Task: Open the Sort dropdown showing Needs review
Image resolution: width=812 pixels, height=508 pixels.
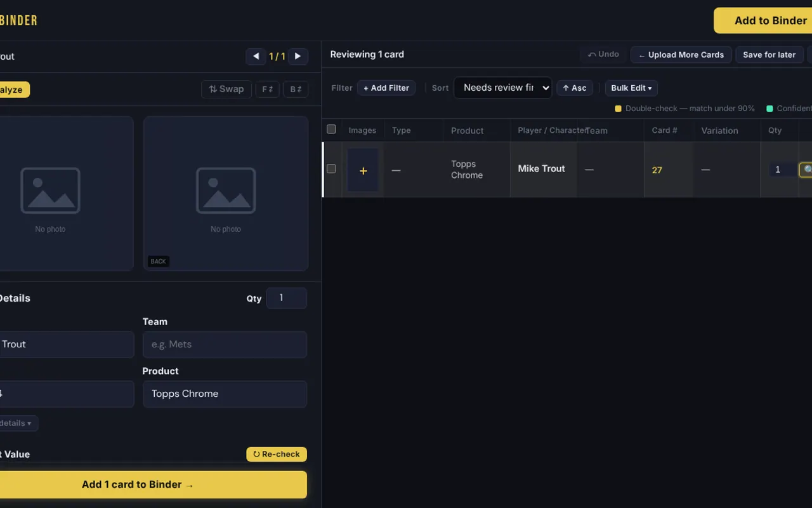Action: click(503, 88)
